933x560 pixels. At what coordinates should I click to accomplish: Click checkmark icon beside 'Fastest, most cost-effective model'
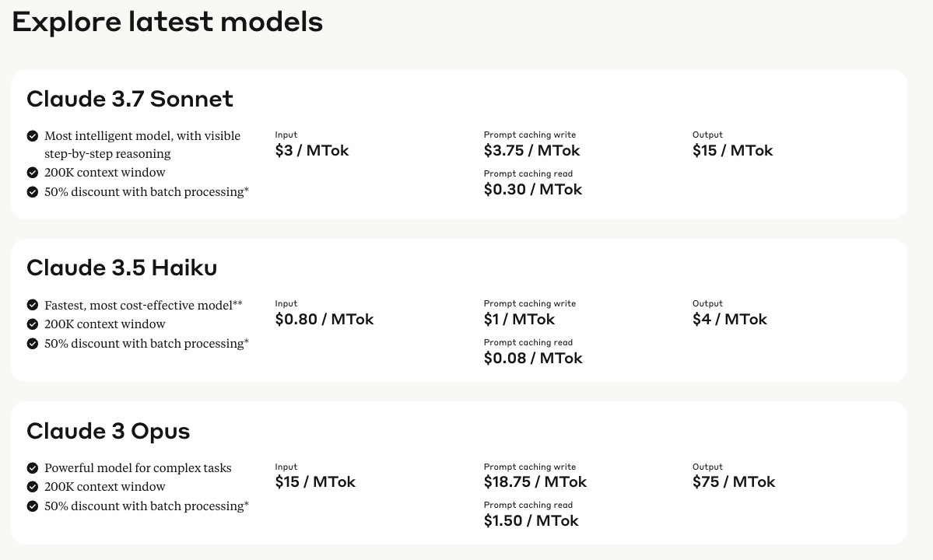click(x=33, y=305)
